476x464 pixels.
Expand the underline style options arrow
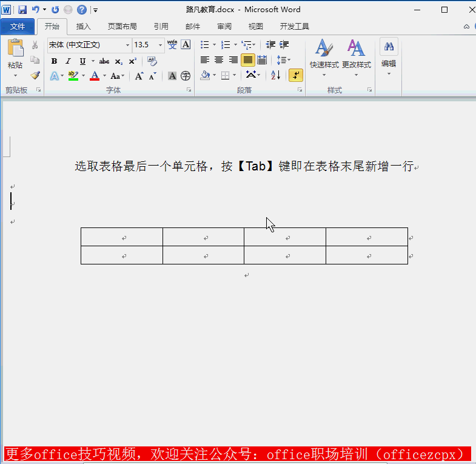[93, 61]
